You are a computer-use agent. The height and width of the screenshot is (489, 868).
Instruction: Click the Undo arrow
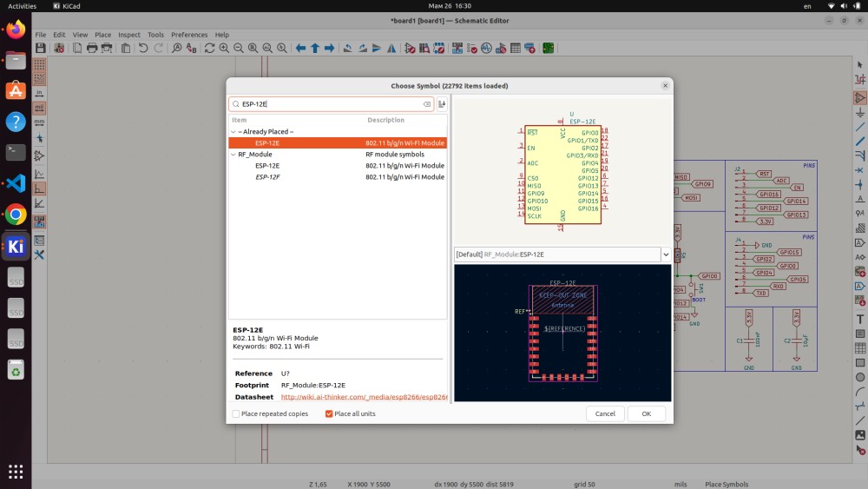[x=143, y=48]
